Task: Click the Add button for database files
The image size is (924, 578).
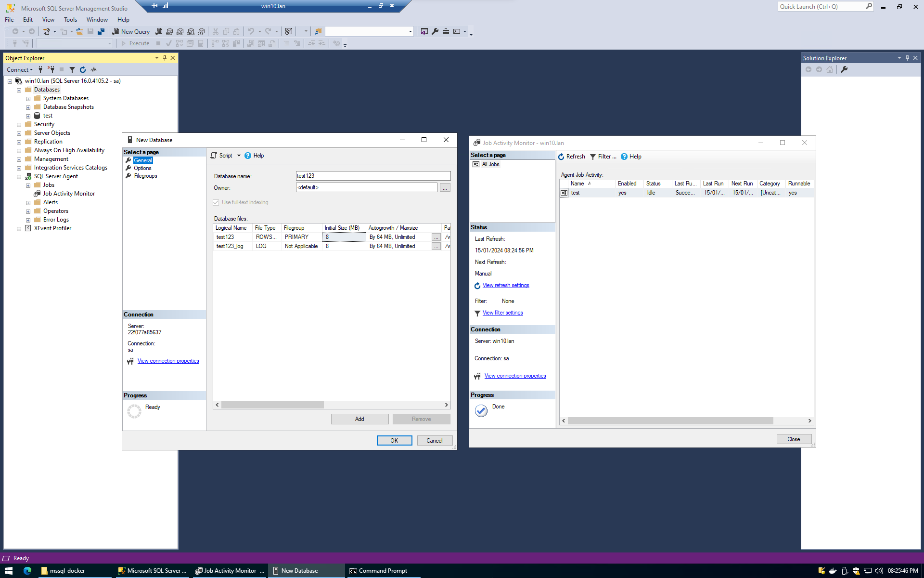Action: point(359,419)
